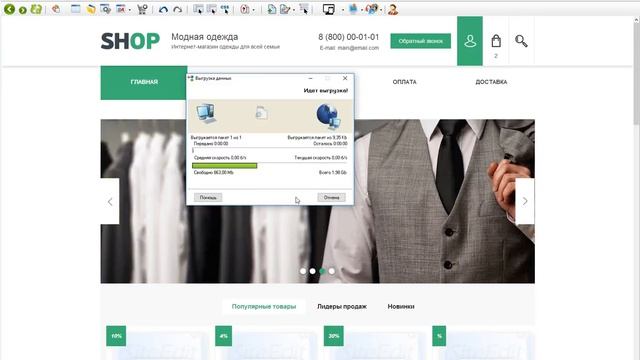Click the blue publish toolbar icon
Screen dimensions: 640x360
point(353,9)
